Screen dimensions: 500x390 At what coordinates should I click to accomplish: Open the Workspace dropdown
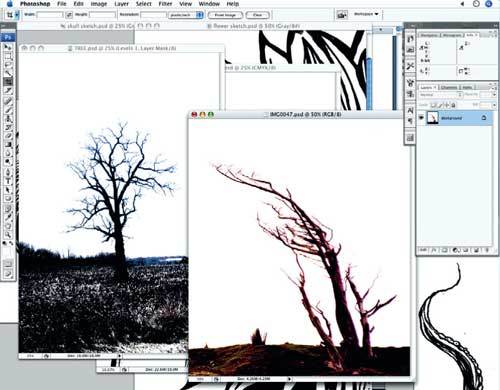(x=366, y=14)
